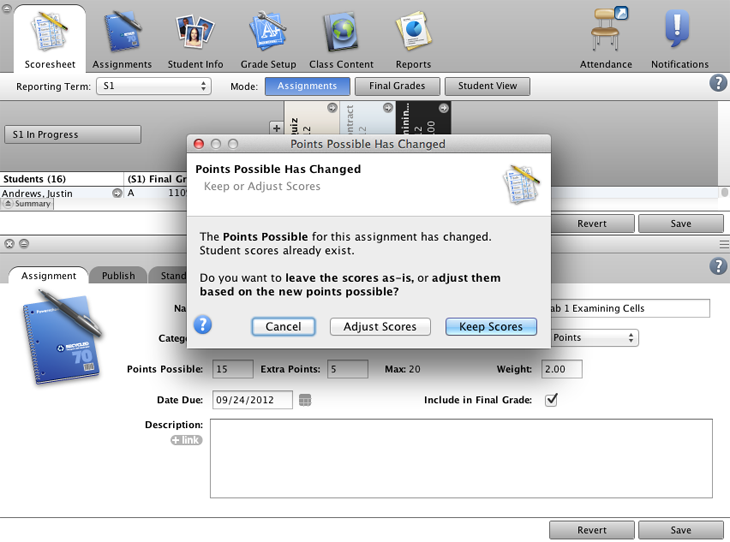Open the Reports icon
Screen dimensions: 730x542
(x=413, y=37)
